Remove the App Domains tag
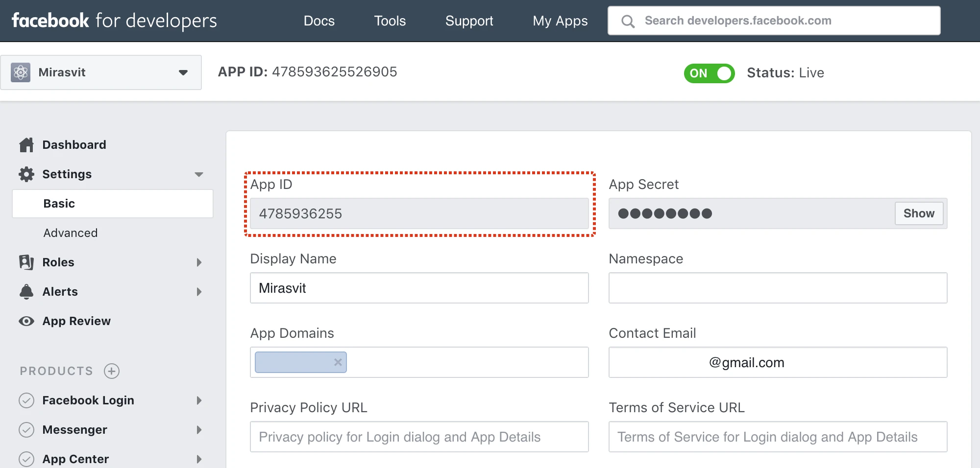 point(338,362)
